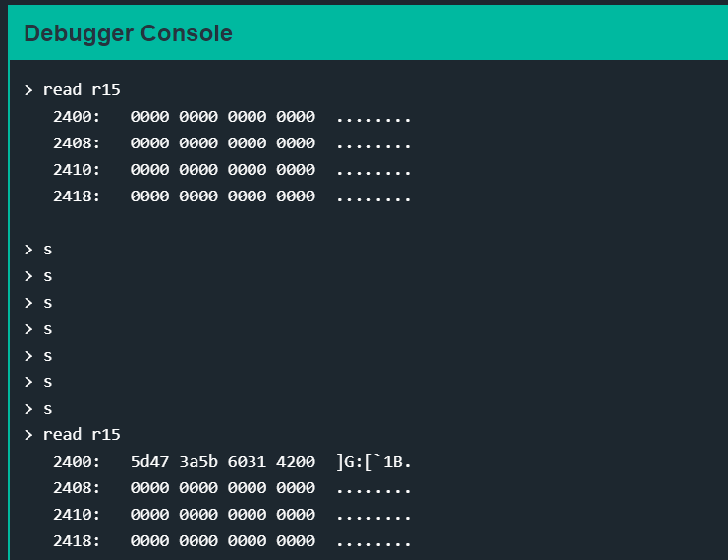The image size is (728, 560).
Task: Click the first 2408: address row
Action: 231,143
